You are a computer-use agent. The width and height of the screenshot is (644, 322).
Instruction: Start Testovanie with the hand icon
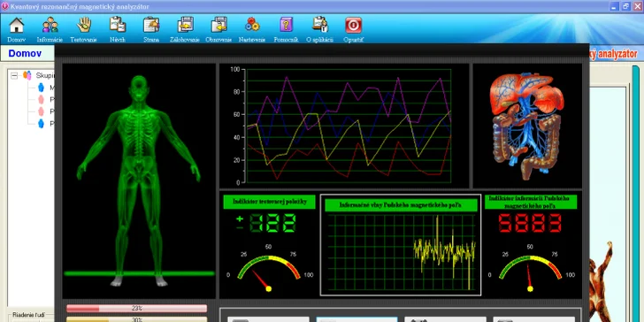coord(83,29)
